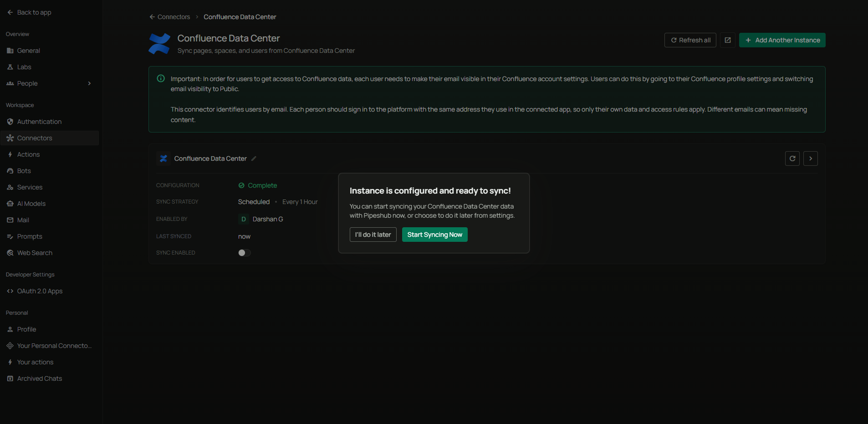Click the Web Search globe icon
The image size is (868, 424).
point(10,253)
